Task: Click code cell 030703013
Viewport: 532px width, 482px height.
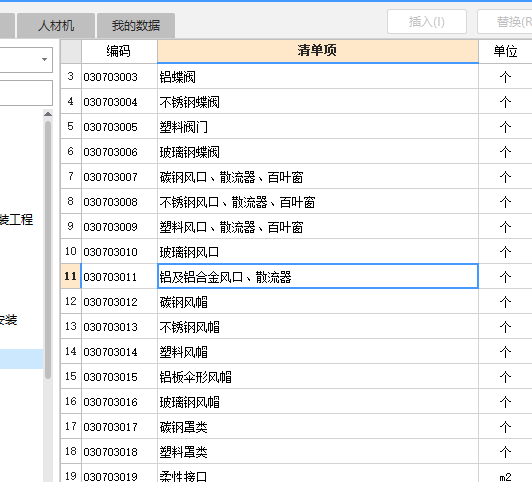Action: [119, 327]
